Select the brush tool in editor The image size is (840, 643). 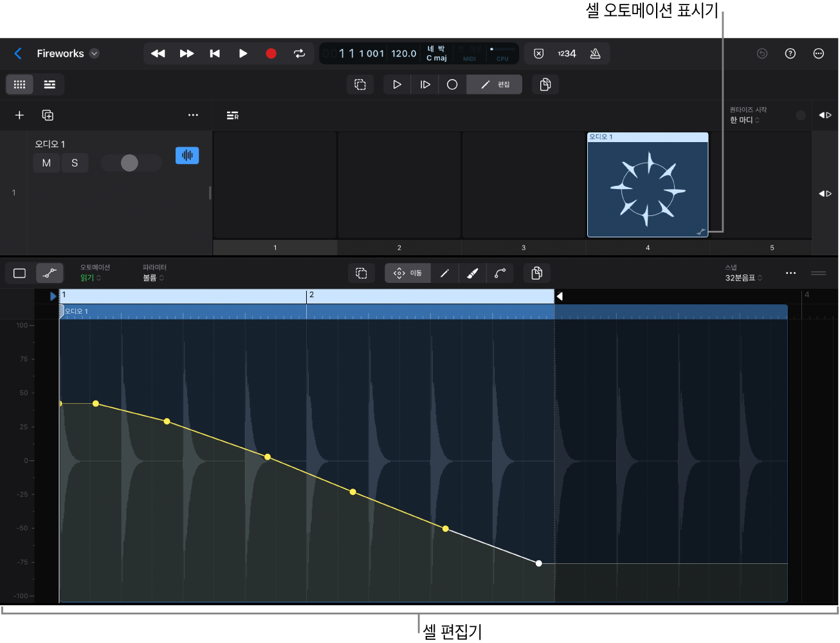pyautogui.click(x=472, y=273)
